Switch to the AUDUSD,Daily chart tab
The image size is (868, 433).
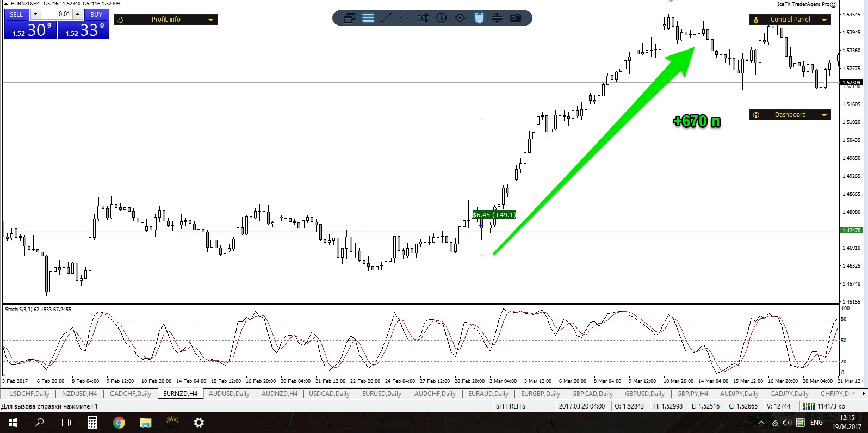pyautogui.click(x=229, y=394)
